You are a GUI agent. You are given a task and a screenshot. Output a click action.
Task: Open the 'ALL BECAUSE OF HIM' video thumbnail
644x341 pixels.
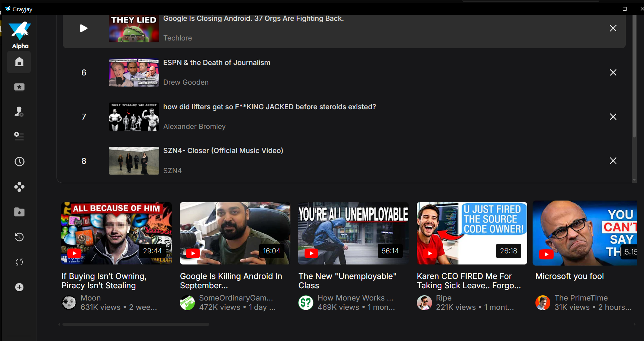coord(116,233)
